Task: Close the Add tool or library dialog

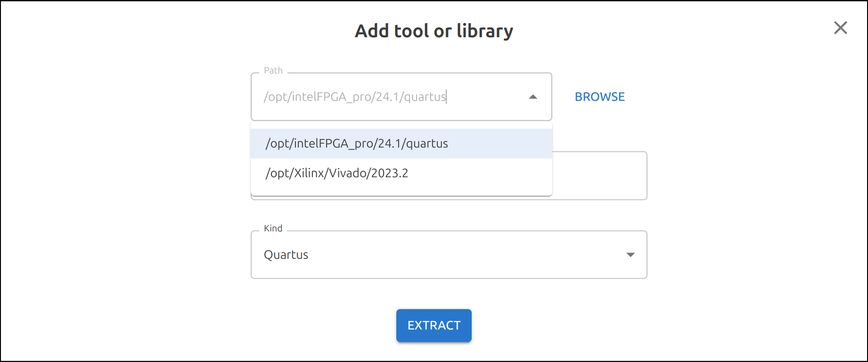Action: point(840,28)
